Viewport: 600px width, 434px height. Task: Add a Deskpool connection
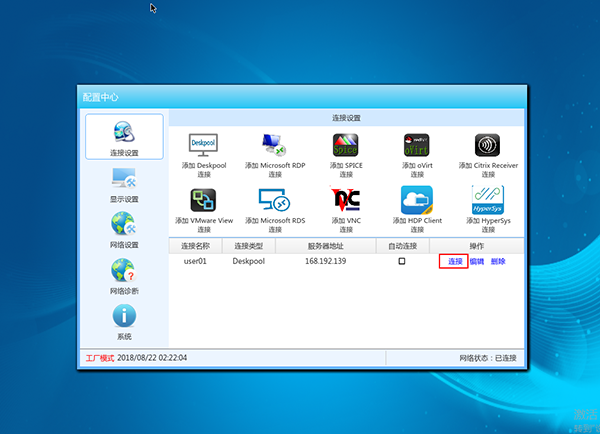pyautogui.click(x=204, y=155)
